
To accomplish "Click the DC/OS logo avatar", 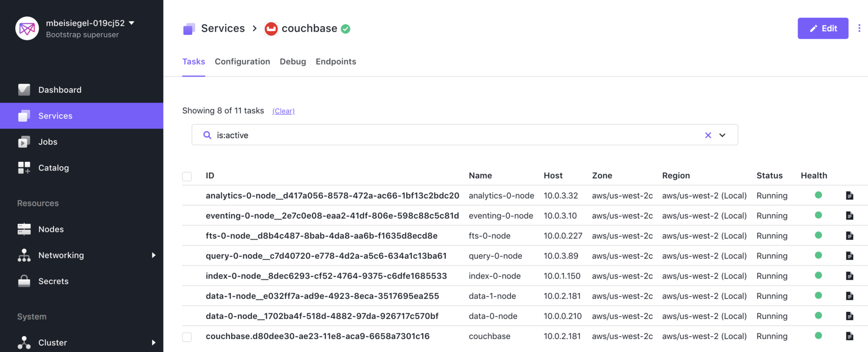I will (x=27, y=29).
